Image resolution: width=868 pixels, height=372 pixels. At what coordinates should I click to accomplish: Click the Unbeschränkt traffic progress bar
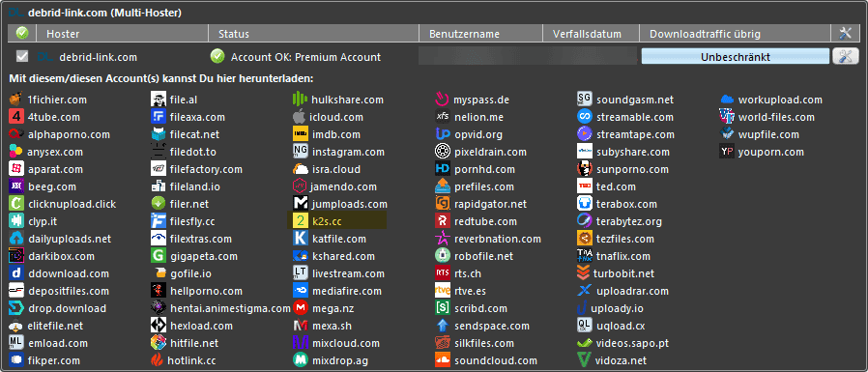click(x=736, y=56)
